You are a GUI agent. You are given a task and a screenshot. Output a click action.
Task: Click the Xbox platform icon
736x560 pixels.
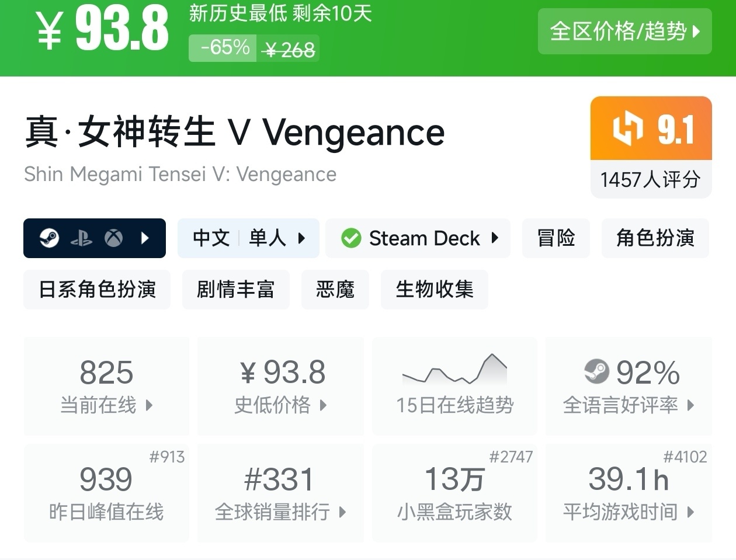coord(113,238)
